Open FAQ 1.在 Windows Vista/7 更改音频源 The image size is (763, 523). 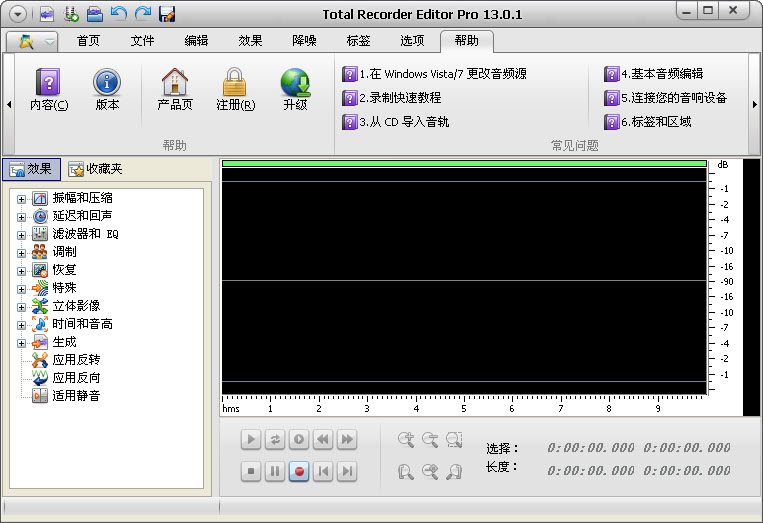click(x=434, y=74)
